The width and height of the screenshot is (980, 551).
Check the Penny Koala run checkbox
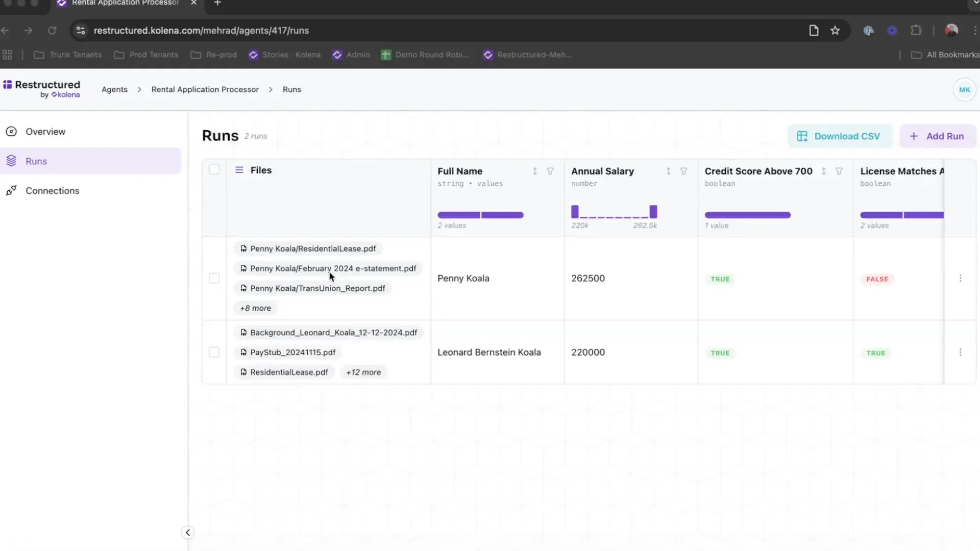pos(214,278)
